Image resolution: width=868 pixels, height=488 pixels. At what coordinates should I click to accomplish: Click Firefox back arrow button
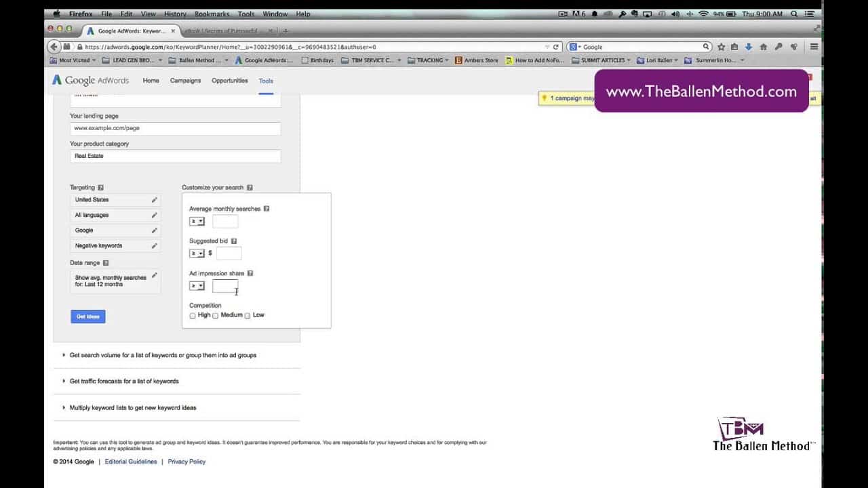coord(54,47)
